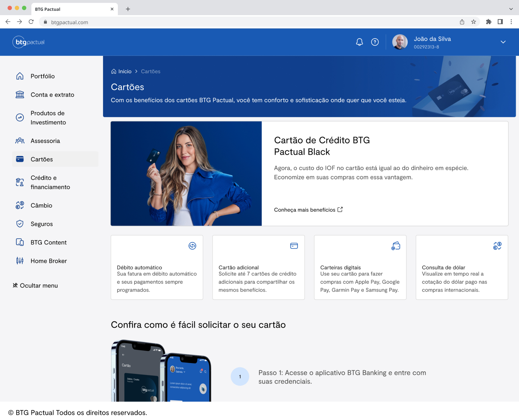Close the BTG Pactual tab
519x420 pixels.
112,9
